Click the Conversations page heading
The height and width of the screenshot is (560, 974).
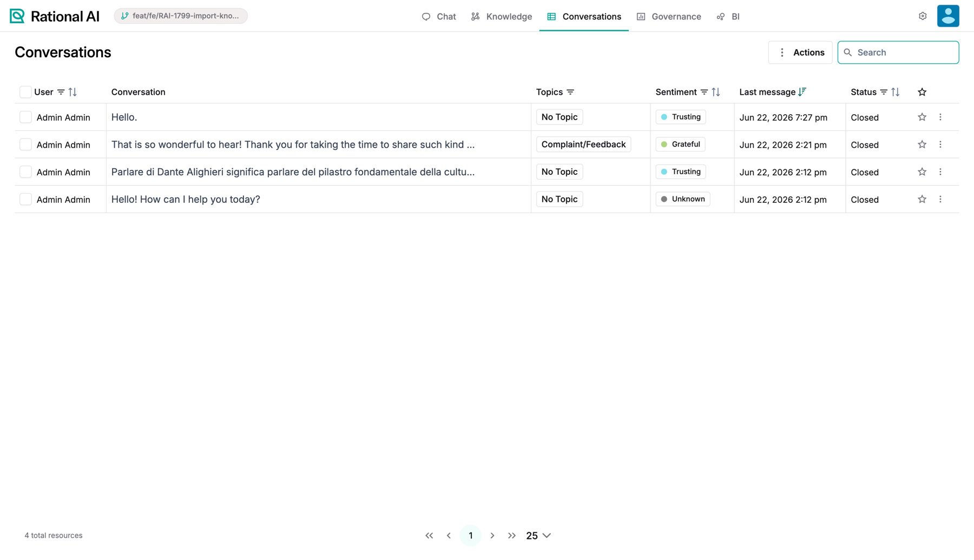(x=63, y=52)
